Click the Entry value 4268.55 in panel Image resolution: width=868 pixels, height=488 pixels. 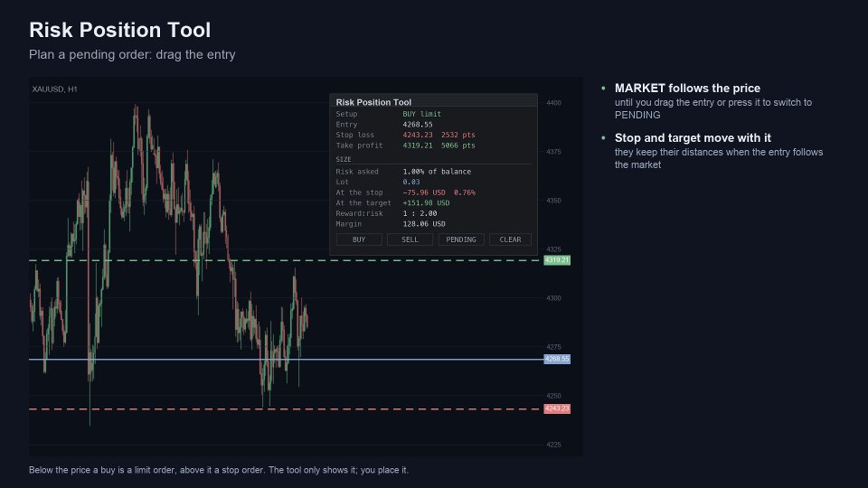[x=418, y=125]
